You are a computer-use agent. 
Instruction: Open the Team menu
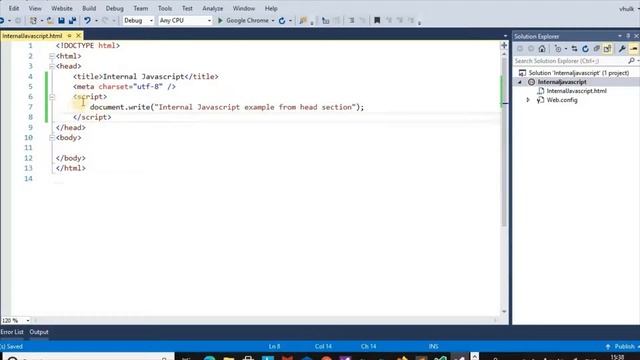point(141,8)
